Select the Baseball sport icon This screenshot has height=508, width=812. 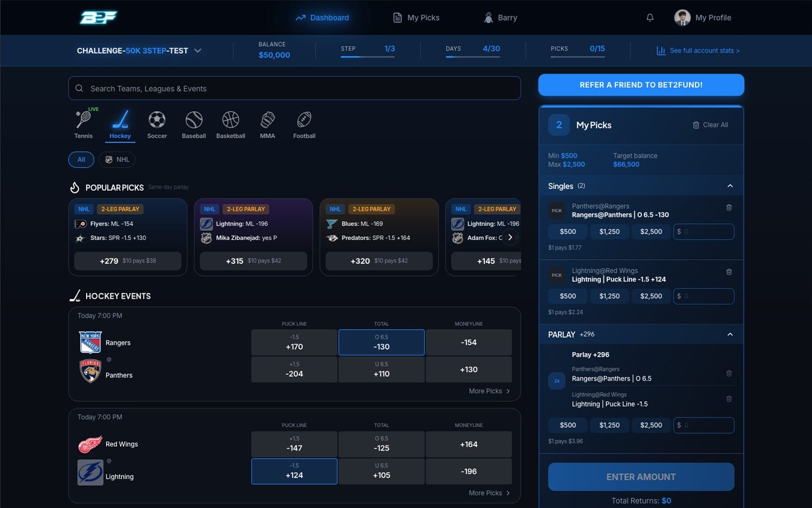(x=194, y=125)
